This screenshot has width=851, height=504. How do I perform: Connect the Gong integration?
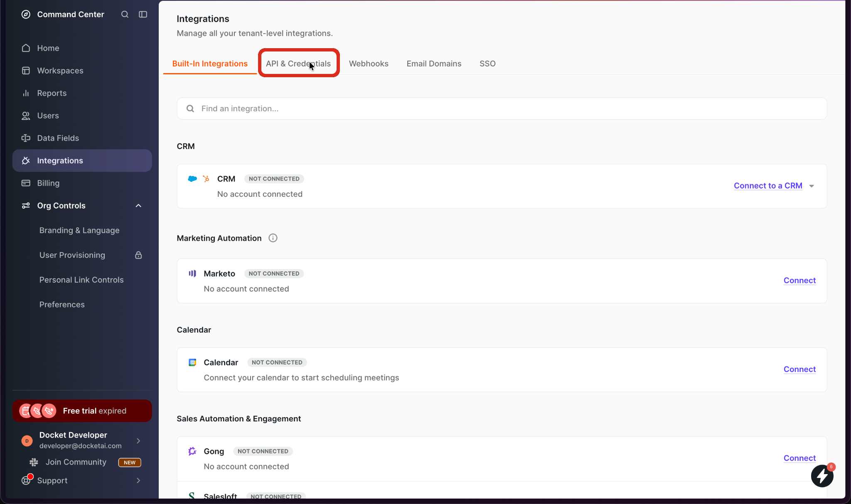799,458
